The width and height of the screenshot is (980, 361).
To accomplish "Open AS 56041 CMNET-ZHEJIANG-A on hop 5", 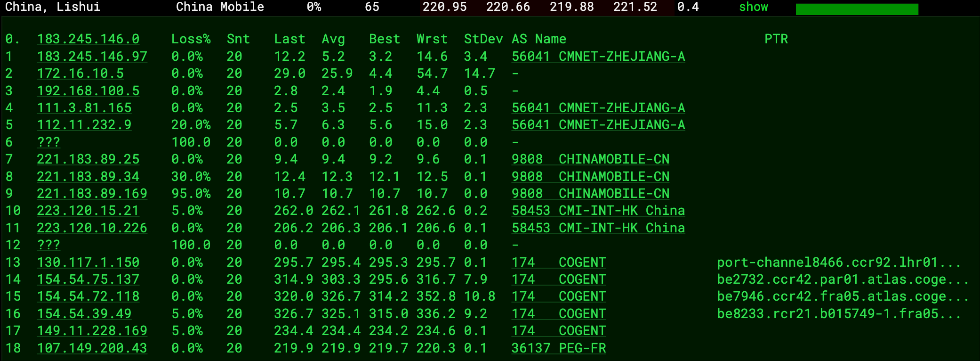I will [598, 125].
